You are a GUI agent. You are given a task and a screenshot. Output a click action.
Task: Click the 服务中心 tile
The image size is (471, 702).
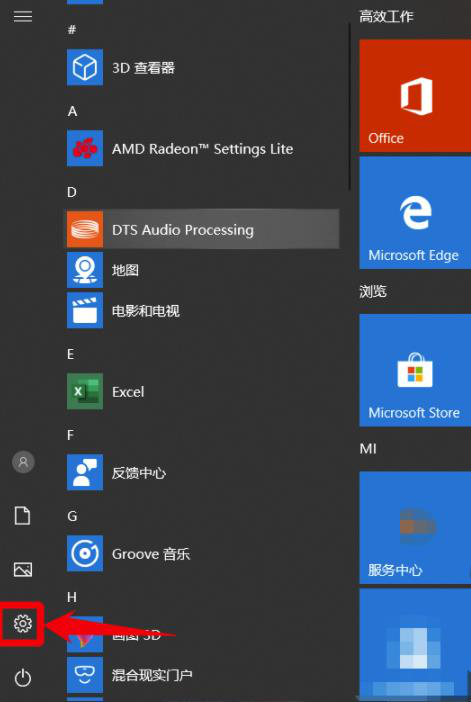tap(415, 527)
